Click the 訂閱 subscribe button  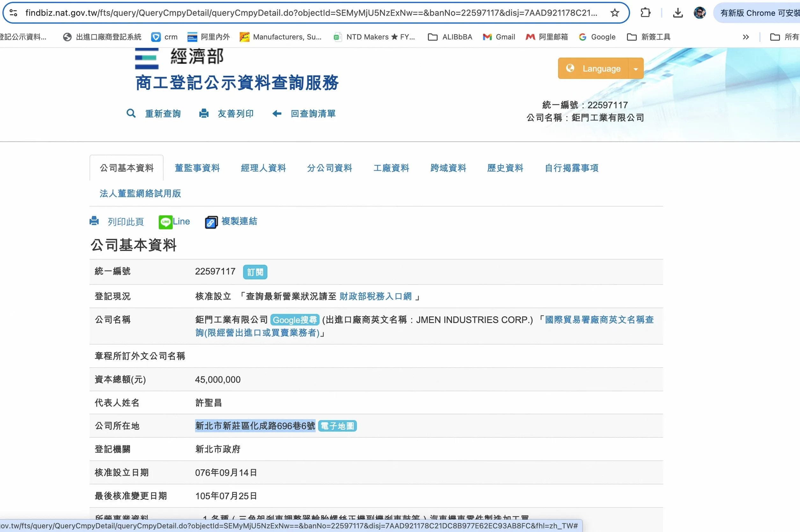[255, 272]
